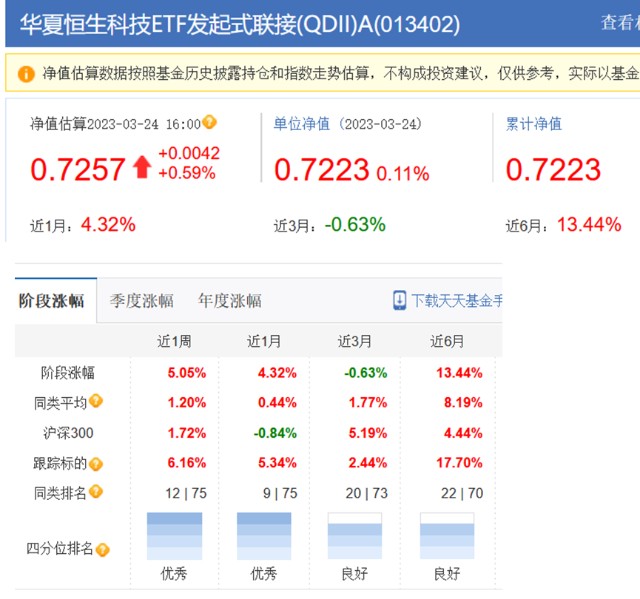Screen dimensions: 640x599
Task: Click the 近1月 column header
Action: point(264,341)
